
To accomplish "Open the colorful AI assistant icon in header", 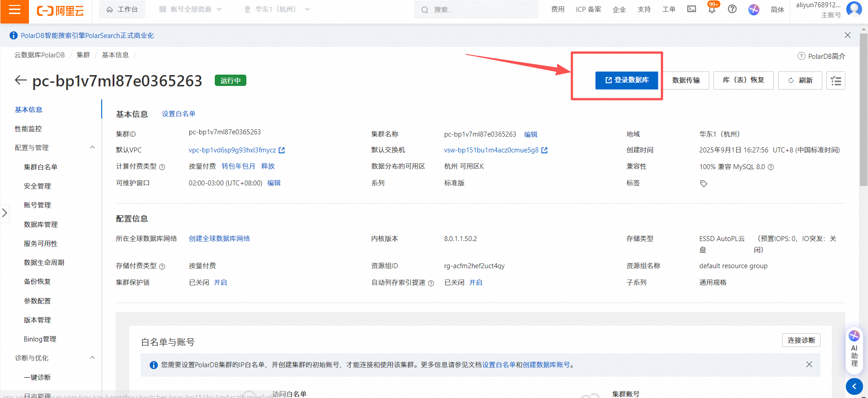I will pos(754,9).
